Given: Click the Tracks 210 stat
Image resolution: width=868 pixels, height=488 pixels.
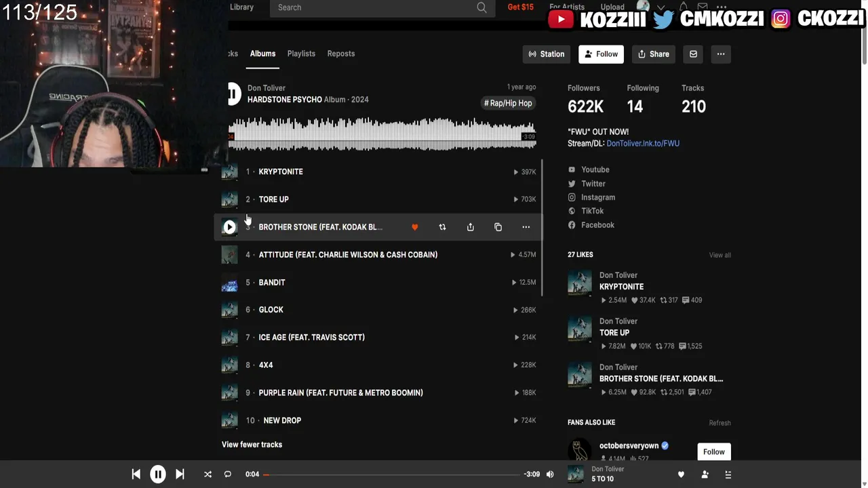Looking at the screenshot, I should pyautogui.click(x=694, y=100).
